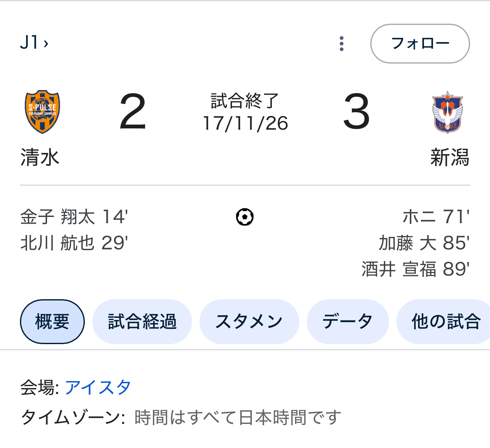Click scorer ホニ 71'
490x448 pixels.
point(436,217)
